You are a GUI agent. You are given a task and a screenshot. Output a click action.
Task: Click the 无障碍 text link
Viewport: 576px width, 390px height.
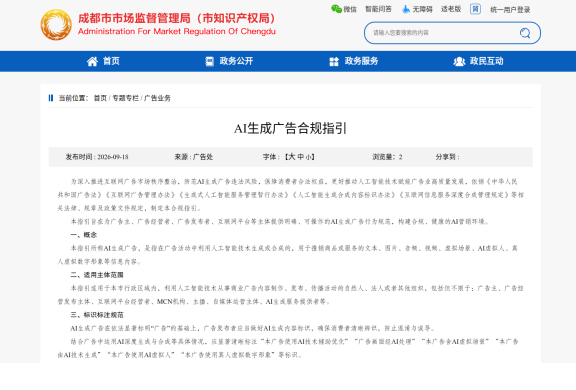pos(422,9)
